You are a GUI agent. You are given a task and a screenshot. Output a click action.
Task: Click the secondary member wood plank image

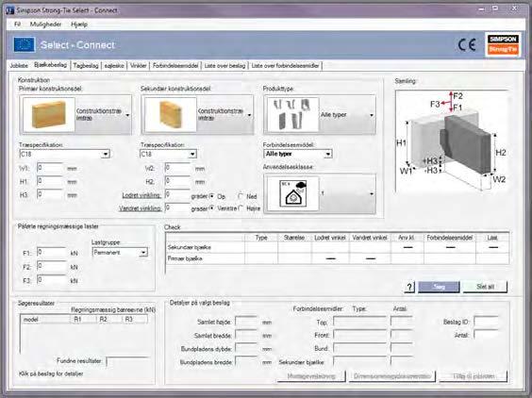pyautogui.click(x=171, y=115)
